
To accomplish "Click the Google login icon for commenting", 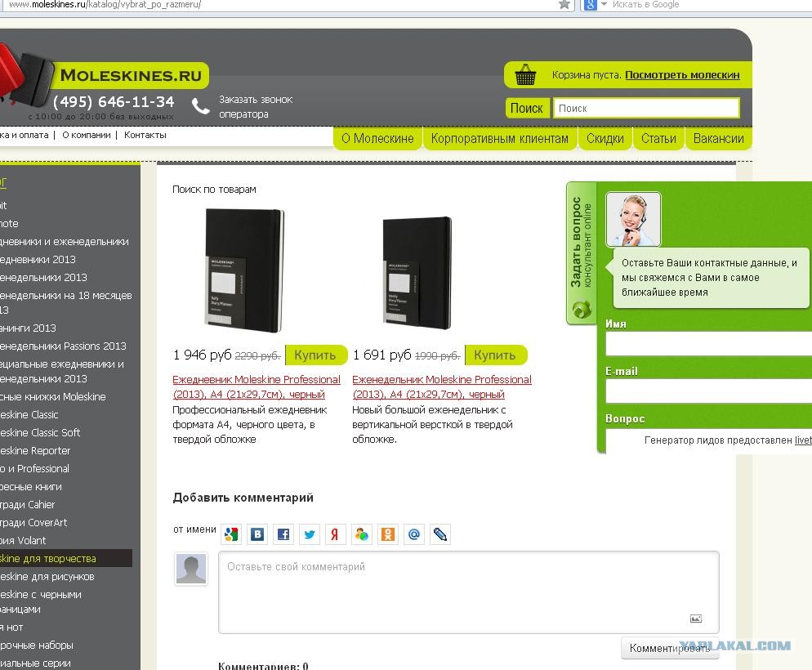I will [x=231, y=534].
